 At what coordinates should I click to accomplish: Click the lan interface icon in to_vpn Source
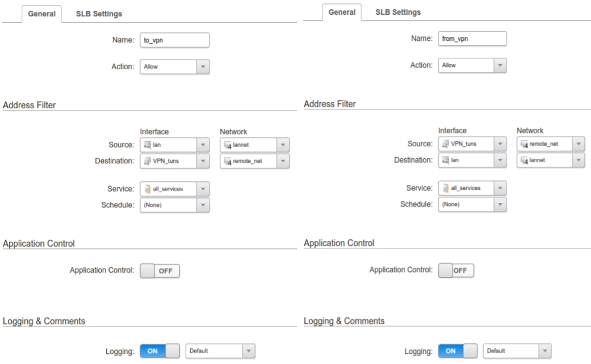[x=146, y=145]
